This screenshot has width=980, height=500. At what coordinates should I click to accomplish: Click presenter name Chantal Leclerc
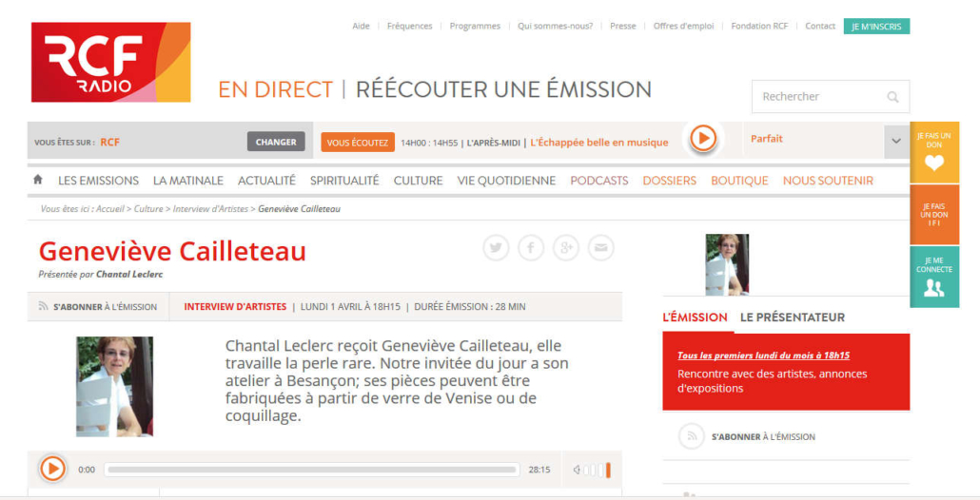pyautogui.click(x=129, y=275)
